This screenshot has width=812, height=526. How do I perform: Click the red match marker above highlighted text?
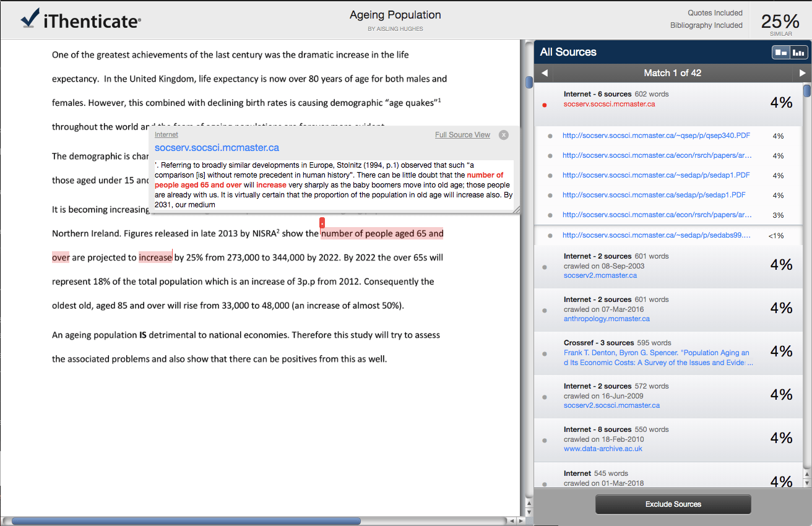pos(322,223)
